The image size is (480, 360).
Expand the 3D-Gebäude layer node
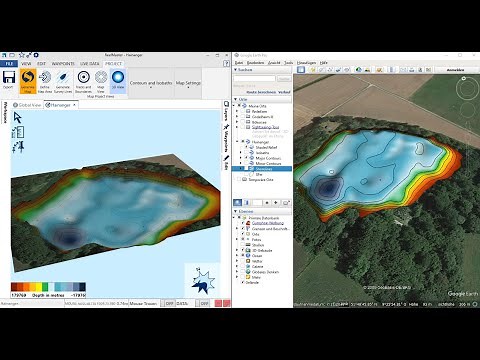(237, 250)
